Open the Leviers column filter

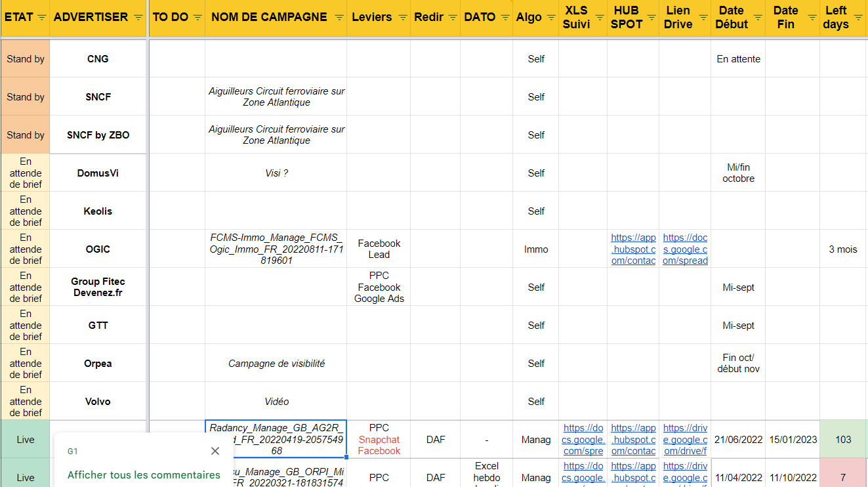tap(403, 18)
